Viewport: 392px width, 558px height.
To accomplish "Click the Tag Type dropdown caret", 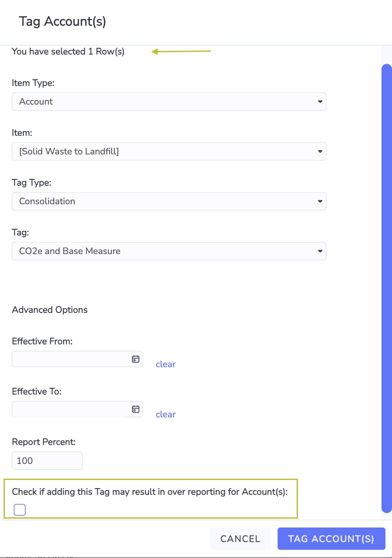I will pos(320,201).
